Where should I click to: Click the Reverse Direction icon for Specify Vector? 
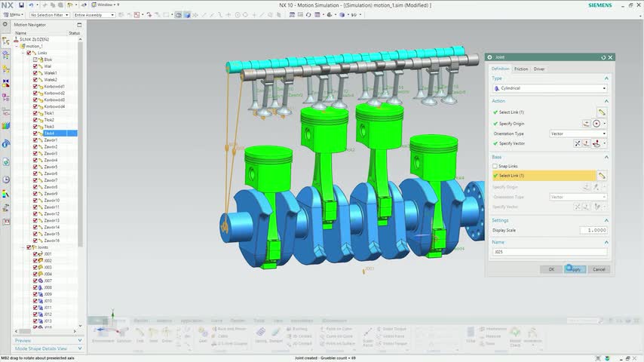tap(578, 143)
